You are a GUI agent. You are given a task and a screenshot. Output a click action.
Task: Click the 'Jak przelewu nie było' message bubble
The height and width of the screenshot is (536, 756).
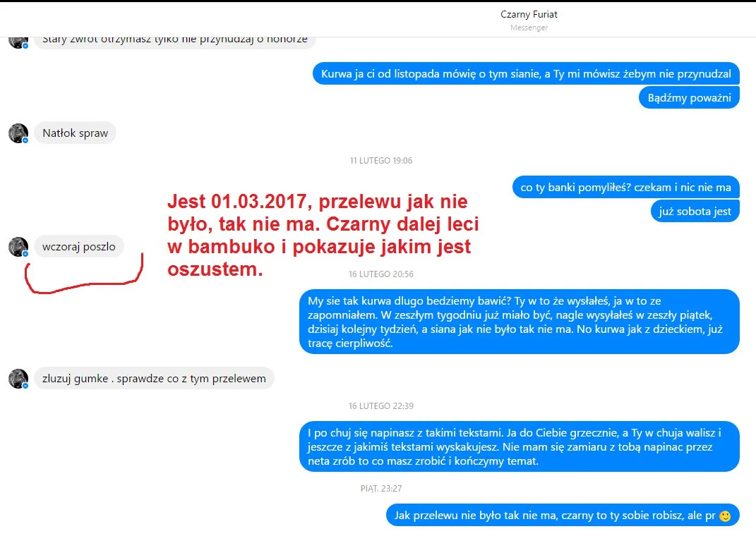(x=563, y=516)
